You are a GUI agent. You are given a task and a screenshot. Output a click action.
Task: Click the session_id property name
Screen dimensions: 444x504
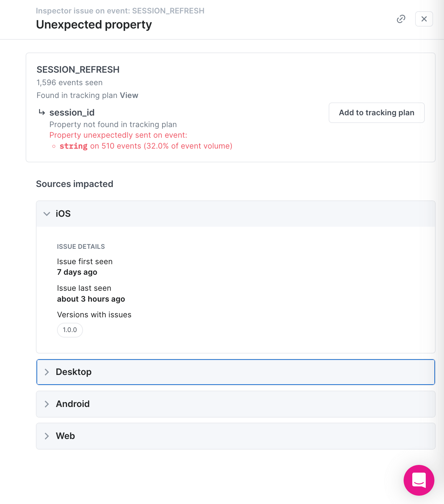pos(72,113)
